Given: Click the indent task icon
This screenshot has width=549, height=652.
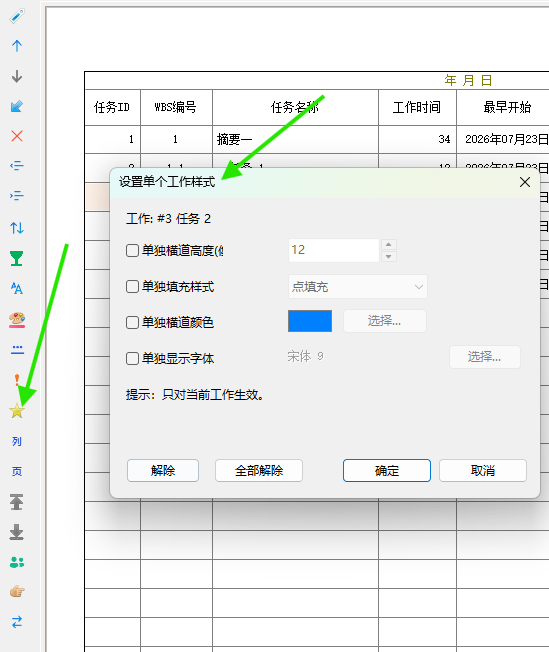Looking at the screenshot, I should point(17,195).
